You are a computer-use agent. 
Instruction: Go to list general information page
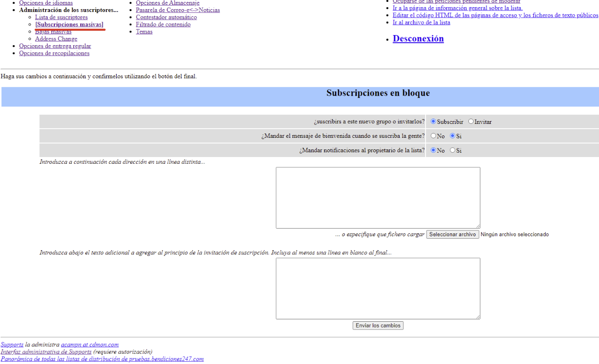[x=458, y=8]
